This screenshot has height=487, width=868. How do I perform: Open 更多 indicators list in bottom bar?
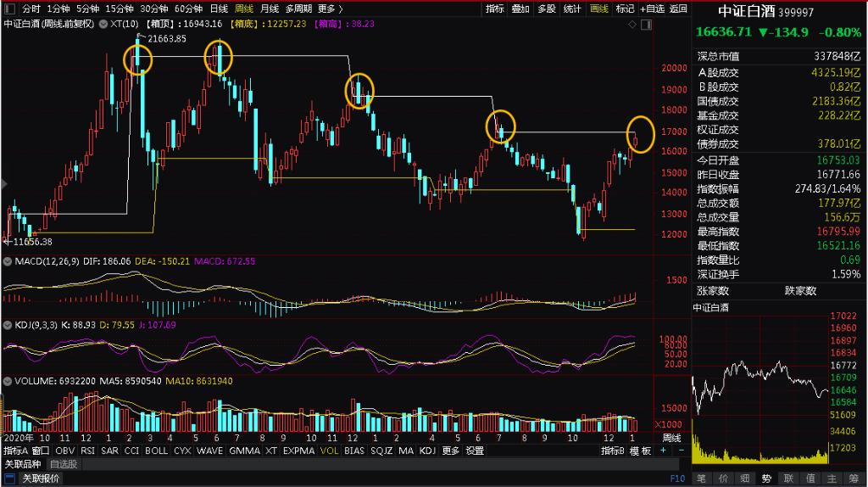(x=450, y=451)
